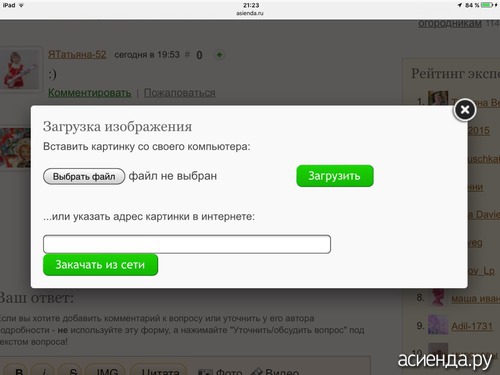
Task: Click the green plus rating icon
Action: click(219, 55)
